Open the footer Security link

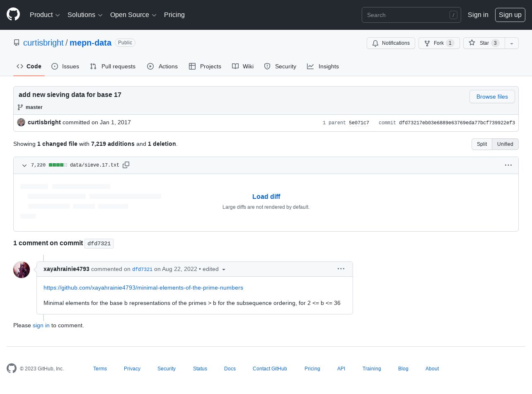coord(167,369)
